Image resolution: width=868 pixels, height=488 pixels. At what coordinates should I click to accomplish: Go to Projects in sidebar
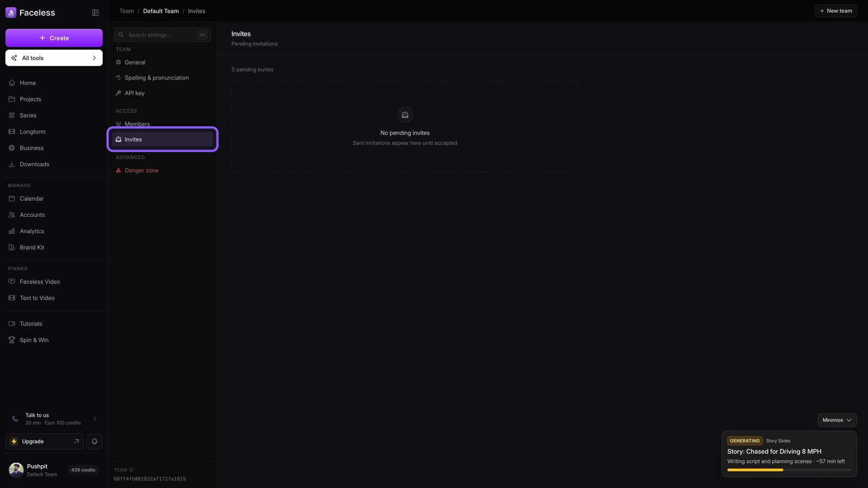(54, 99)
